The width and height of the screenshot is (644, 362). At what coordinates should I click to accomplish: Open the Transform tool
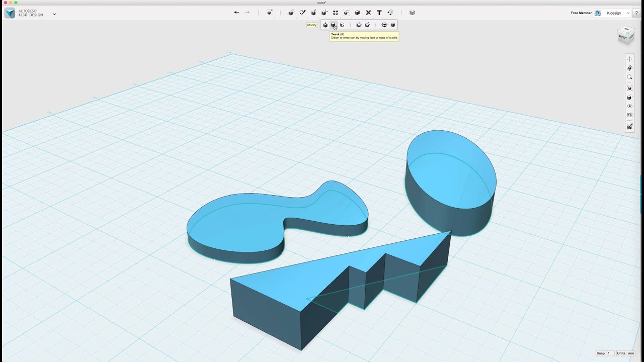click(270, 13)
